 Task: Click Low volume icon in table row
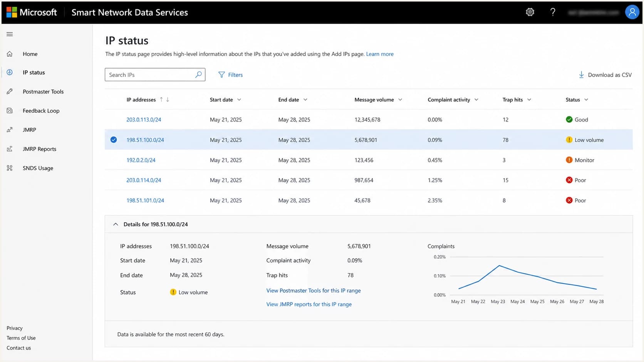569,140
